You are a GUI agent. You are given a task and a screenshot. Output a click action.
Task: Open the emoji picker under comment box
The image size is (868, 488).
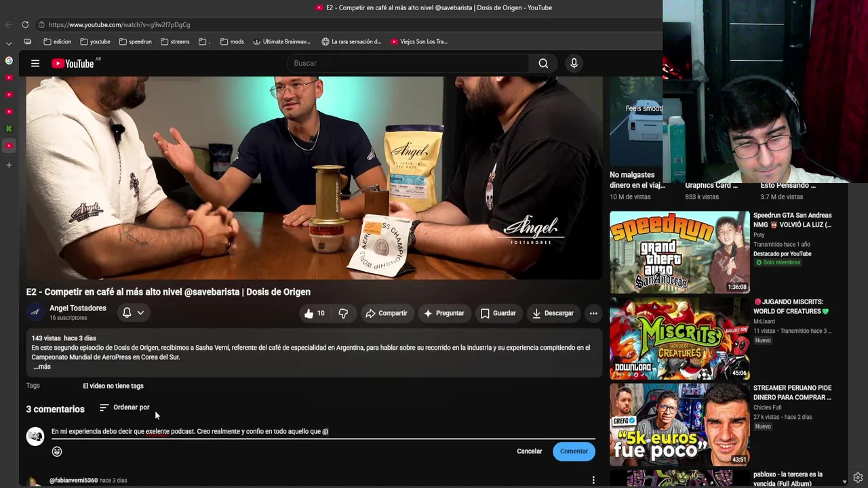point(57,451)
